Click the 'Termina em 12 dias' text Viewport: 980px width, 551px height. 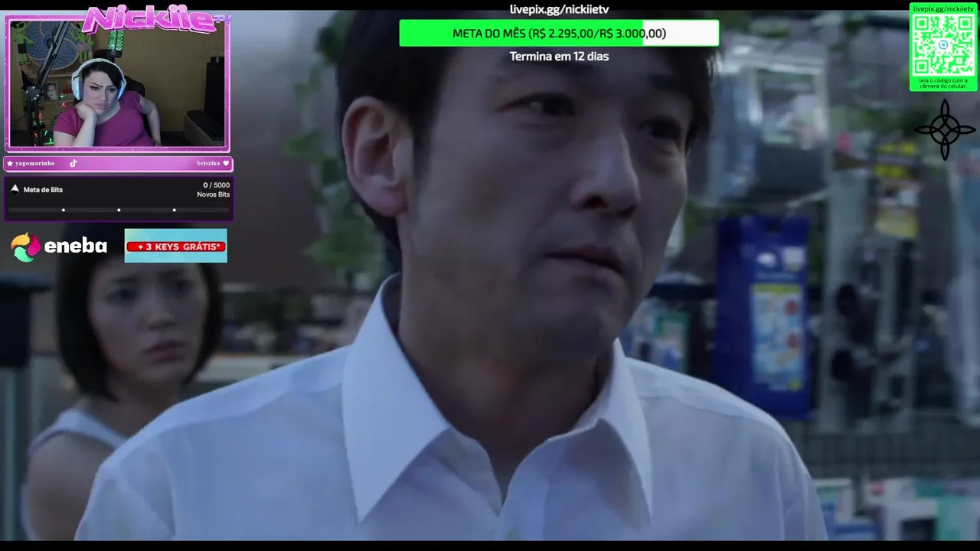click(x=559, y=57)
